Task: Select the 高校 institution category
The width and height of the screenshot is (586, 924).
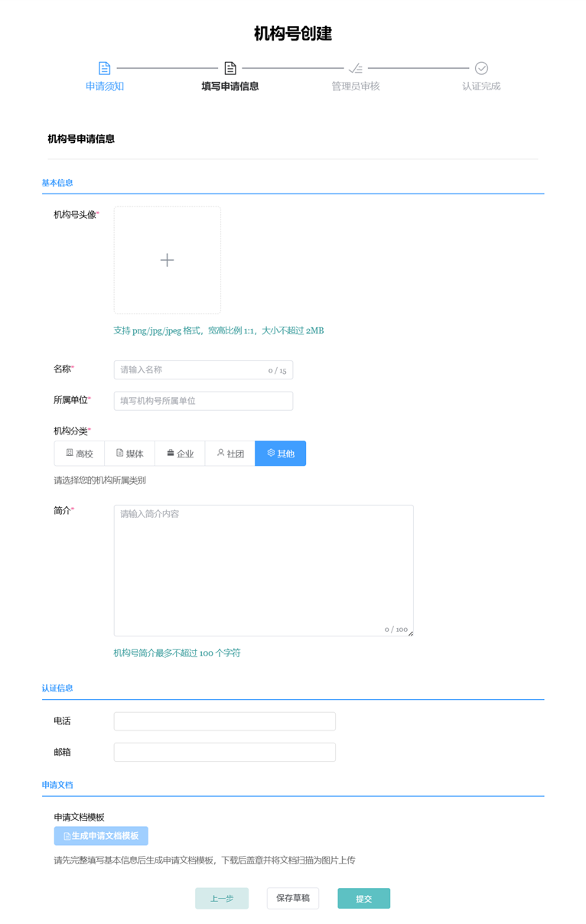Action: [x=80, y=454]
